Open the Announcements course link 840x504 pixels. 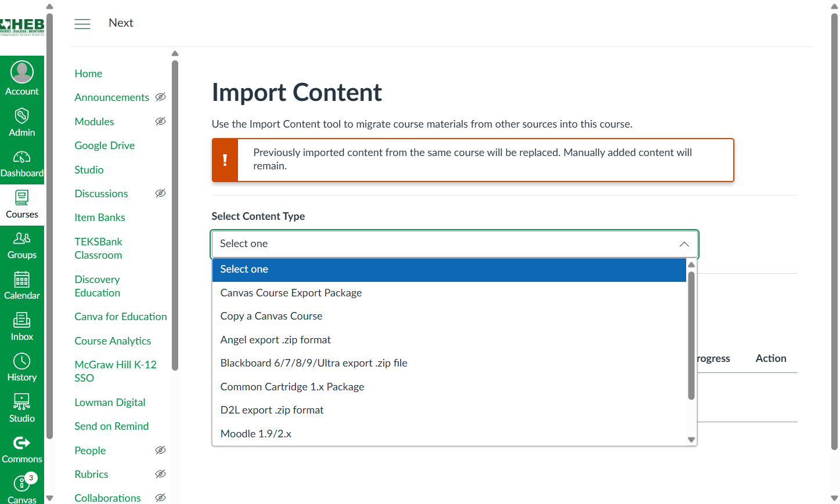pos(112,97)
